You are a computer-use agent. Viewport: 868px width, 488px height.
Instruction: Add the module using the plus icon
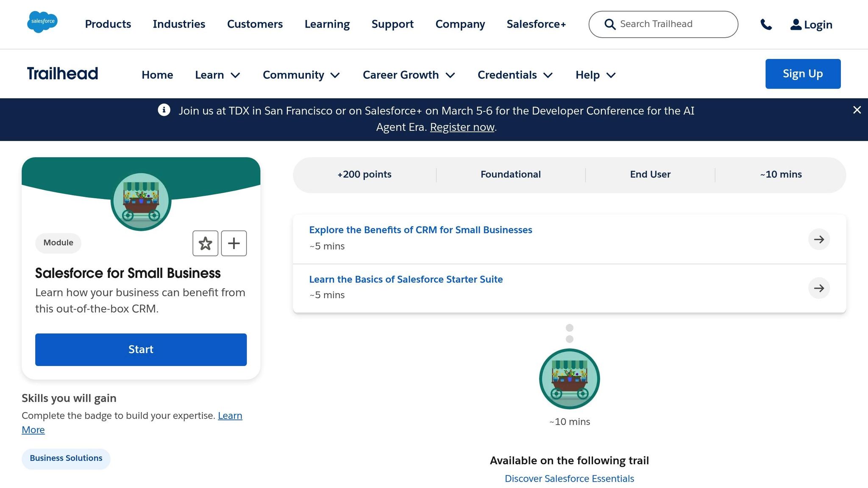234,243
